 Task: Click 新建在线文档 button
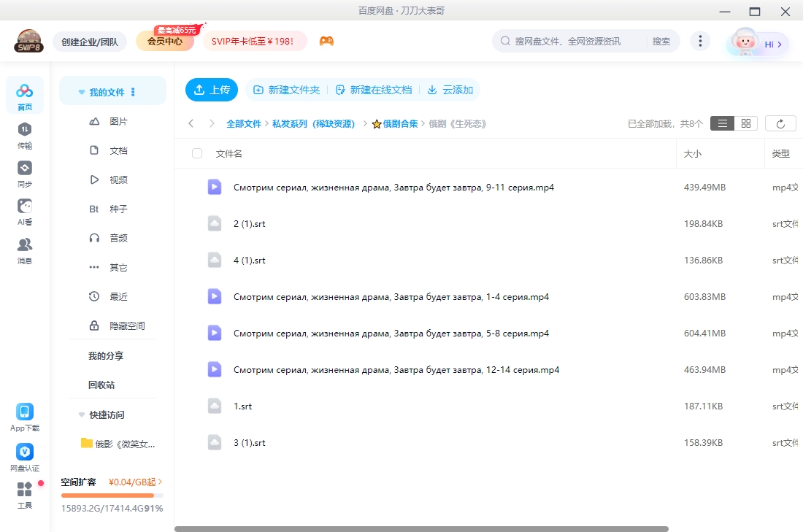pos(374,90)
